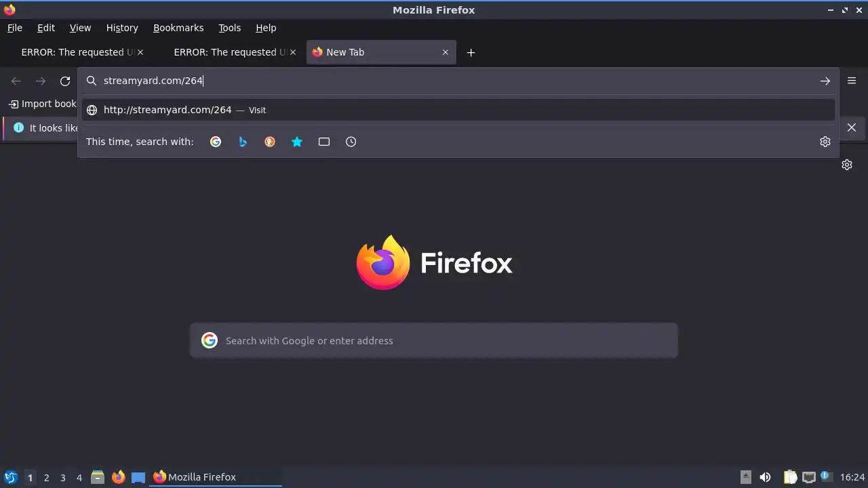Image resolution: width=868 pixels, height=488 pixels.
Task: Click the show desktop icon in taskbar
Action: point(138,477)
